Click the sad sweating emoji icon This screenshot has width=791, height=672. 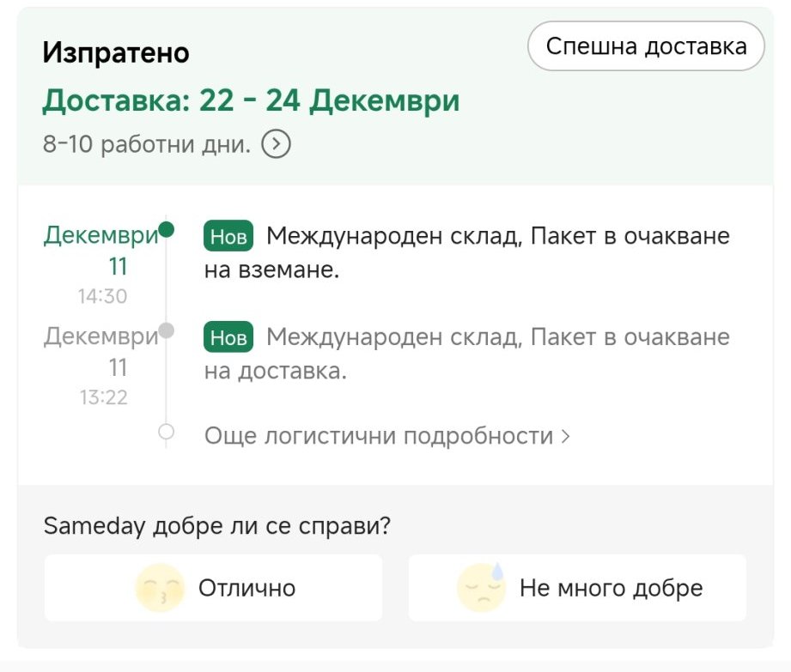[x=482, y=587]
